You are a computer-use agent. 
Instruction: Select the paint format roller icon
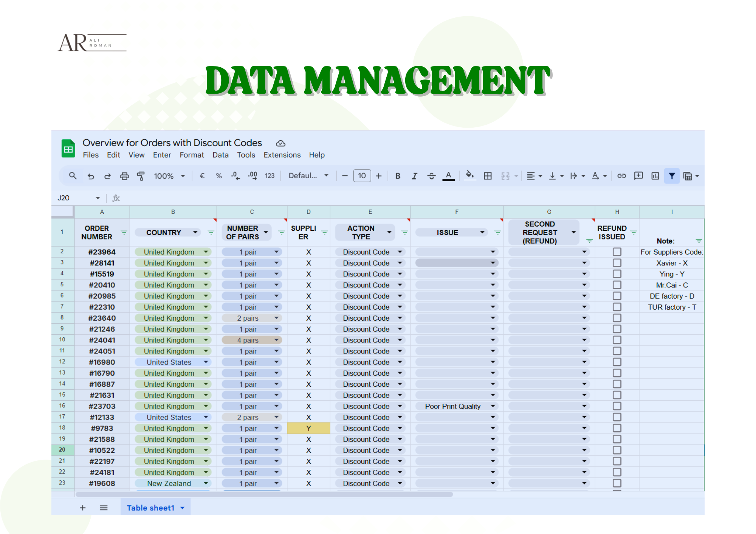141,176
